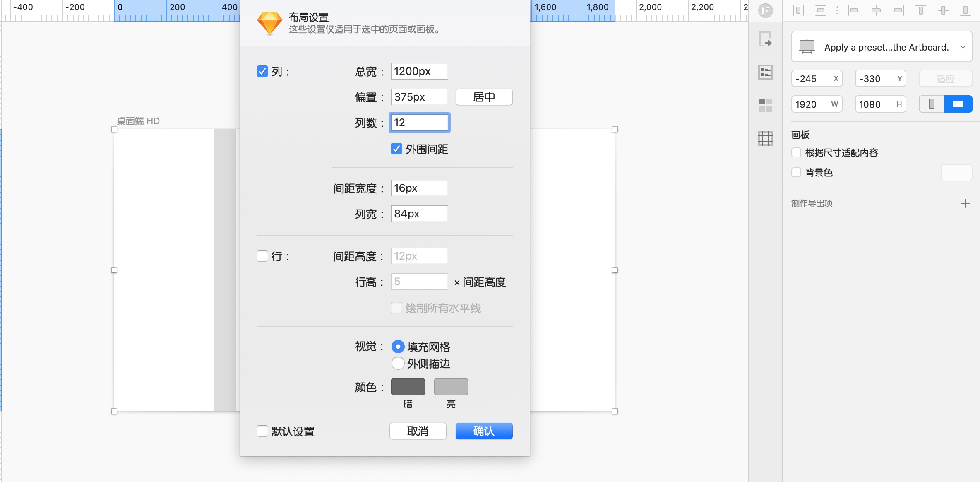
Task: Click the 总宽 total width field
Action: point(419,71)
